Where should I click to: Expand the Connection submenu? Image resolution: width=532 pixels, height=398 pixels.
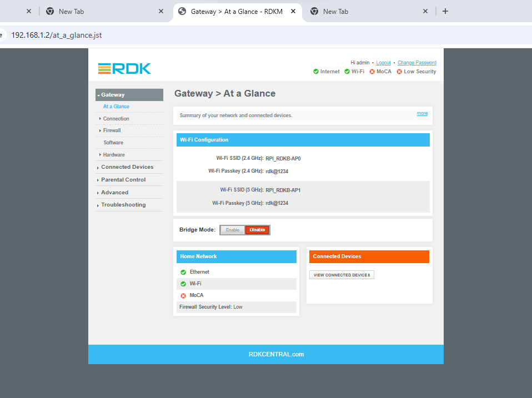coord(116,119)
